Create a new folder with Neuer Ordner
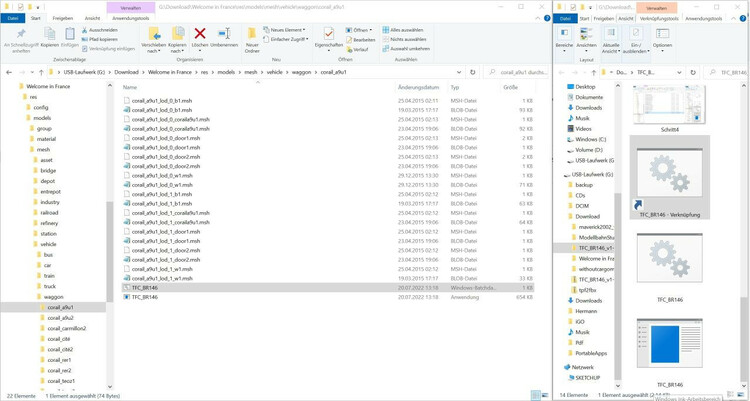 click(x=252, y=40)
